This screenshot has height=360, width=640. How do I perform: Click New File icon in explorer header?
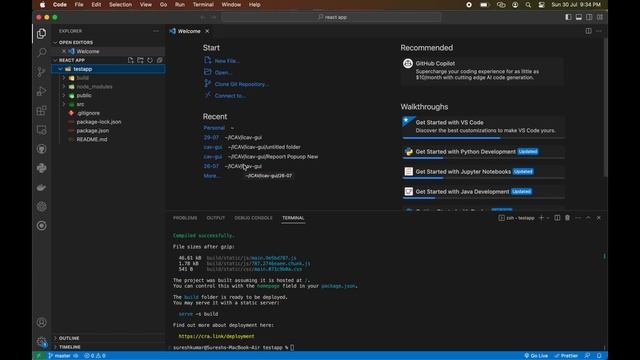[x=131, y=60]
